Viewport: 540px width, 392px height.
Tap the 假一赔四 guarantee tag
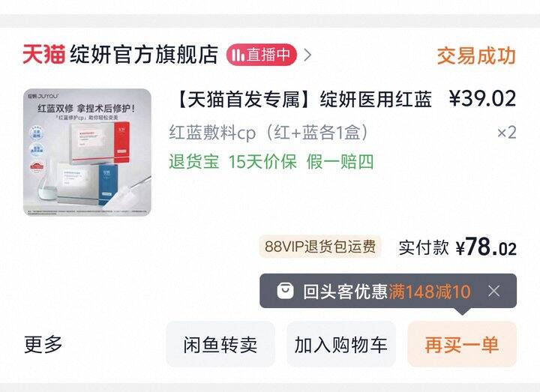[x=340, y=161]
